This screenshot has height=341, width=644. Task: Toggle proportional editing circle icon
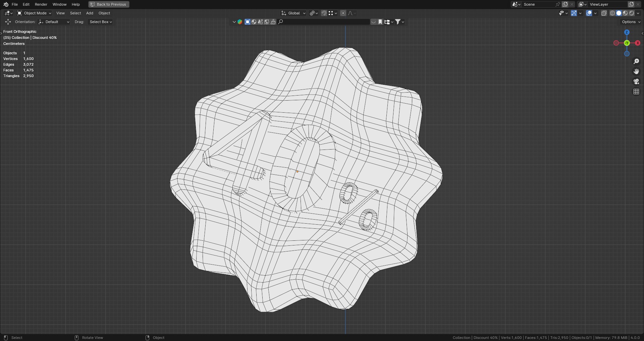(343, 13)
